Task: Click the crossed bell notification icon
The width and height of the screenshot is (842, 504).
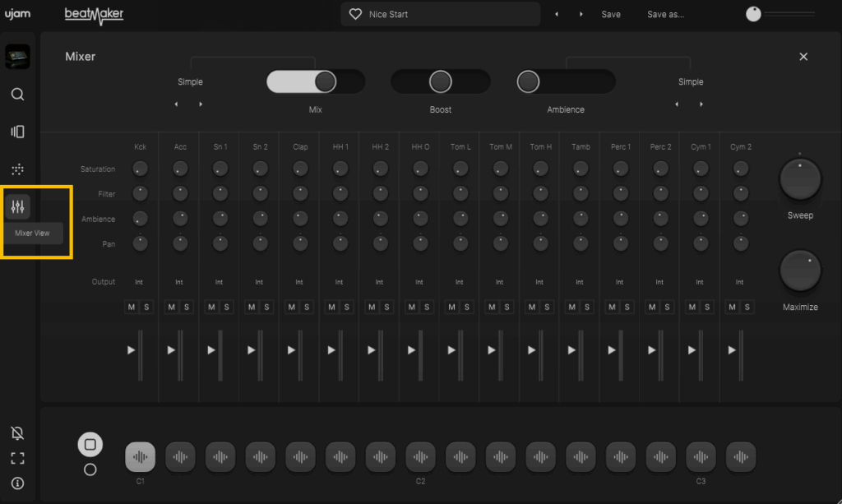Action: [17, 433]
